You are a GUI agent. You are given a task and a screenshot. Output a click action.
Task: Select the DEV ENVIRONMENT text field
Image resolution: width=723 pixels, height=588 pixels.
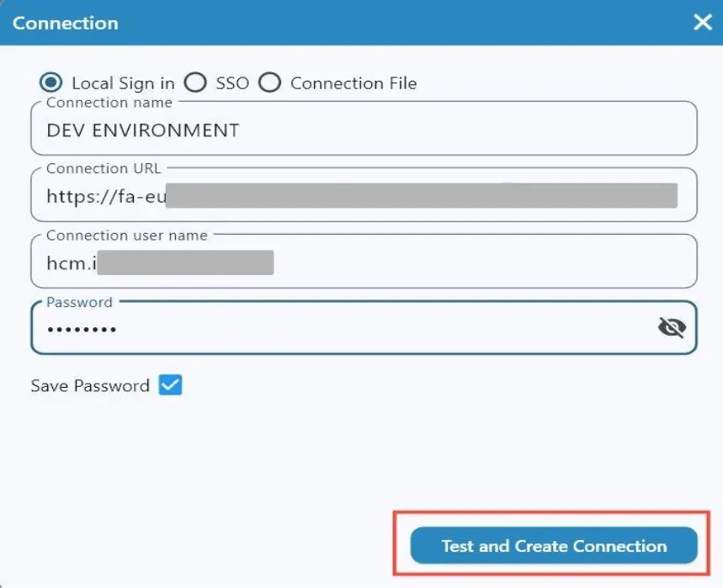[143, 130]
